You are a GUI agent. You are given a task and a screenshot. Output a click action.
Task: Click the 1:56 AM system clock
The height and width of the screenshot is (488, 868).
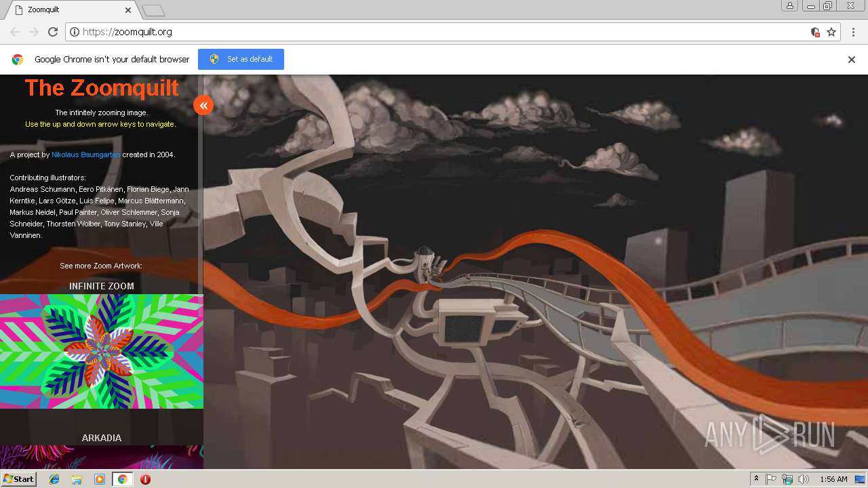point(833,479)
